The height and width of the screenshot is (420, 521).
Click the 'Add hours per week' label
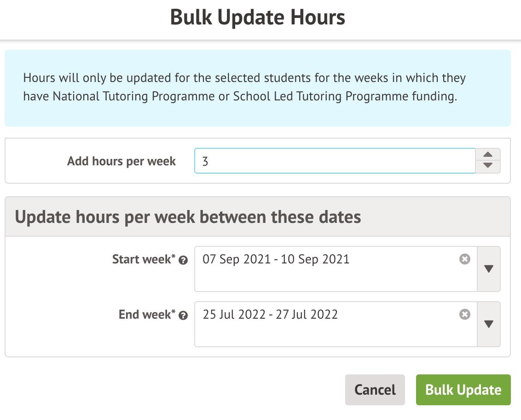pos(122,161)
